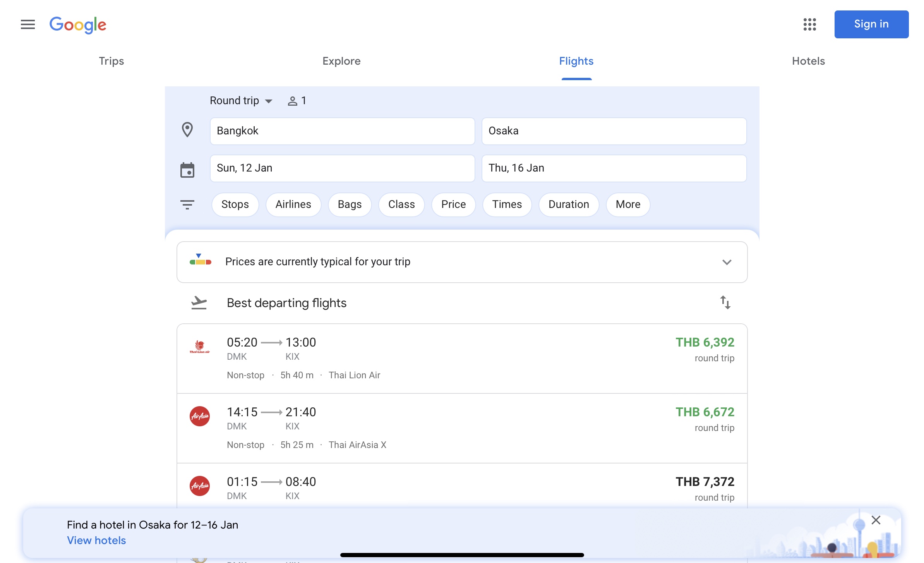Click the AirAsia logo on 01:15 flight
The width and height of the screenshot is (924, 563).
point(199,486)
